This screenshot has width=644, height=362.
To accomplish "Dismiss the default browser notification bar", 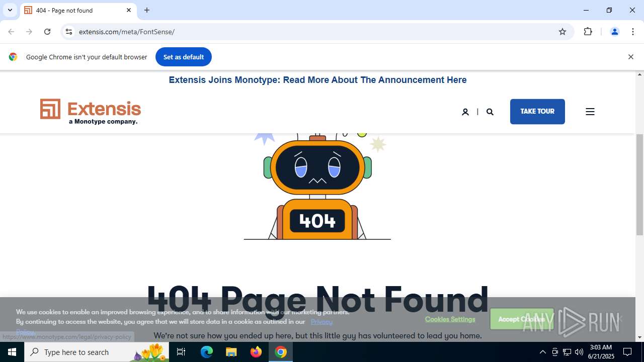I will click(x=630, y=57).
